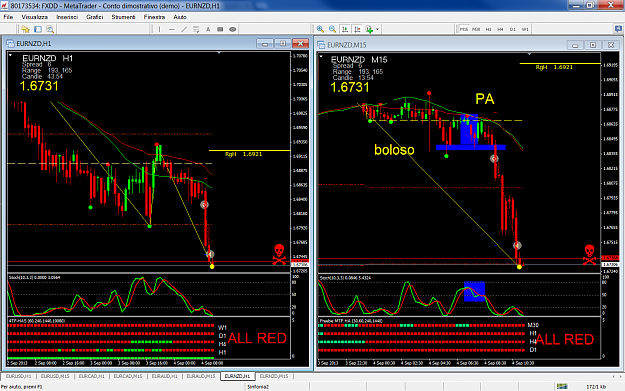The image size is (625, 391).
Task: Click the skull icon on M15 chart
Action: pyautogui.click(x=590, y=255)
